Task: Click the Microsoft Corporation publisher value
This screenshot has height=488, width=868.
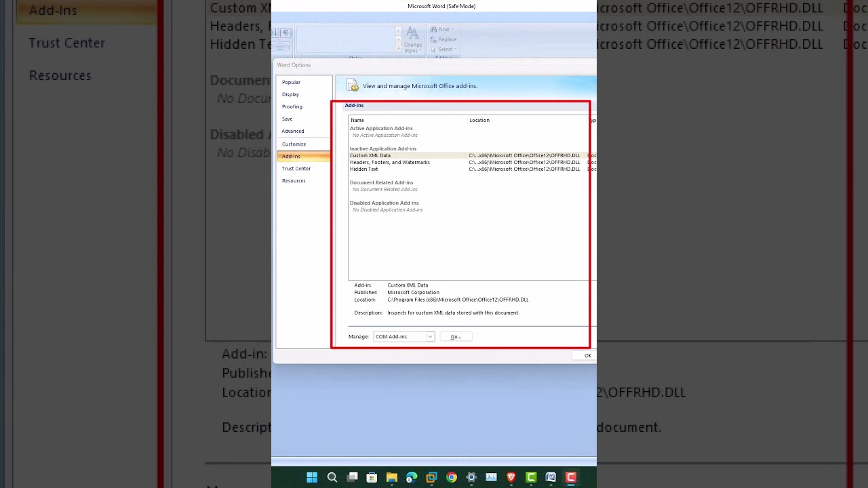Action: pos(414,292)
